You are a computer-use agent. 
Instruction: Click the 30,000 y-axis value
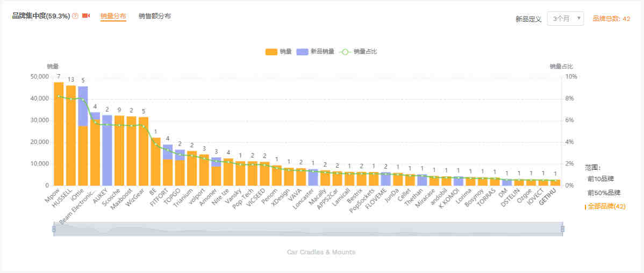pyautogui.click(x=40, y=120)
